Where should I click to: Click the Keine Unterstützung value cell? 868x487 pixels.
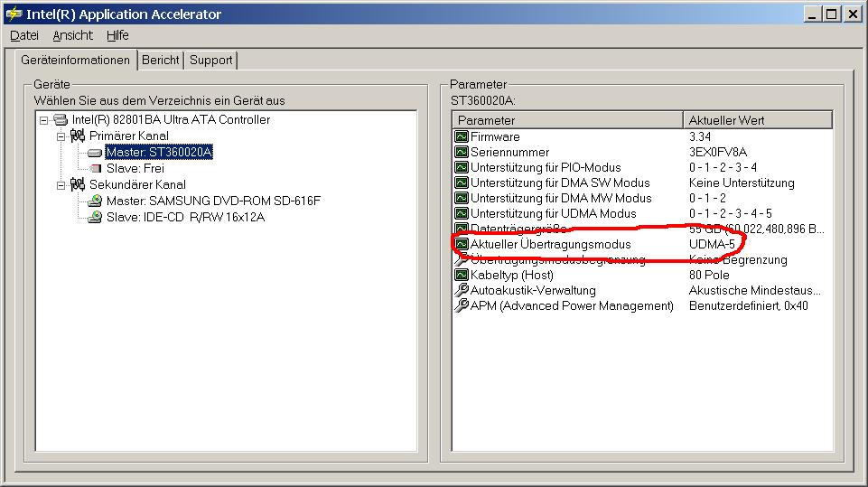(742, 183)
